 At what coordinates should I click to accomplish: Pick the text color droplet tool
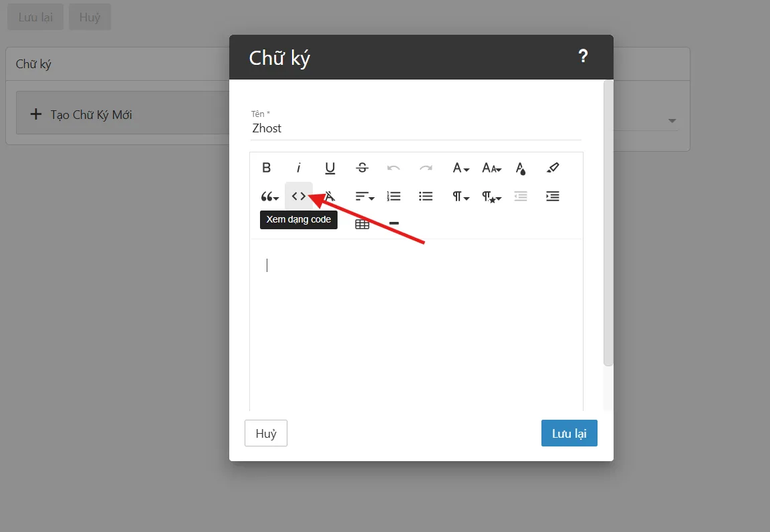coord(521,168)
